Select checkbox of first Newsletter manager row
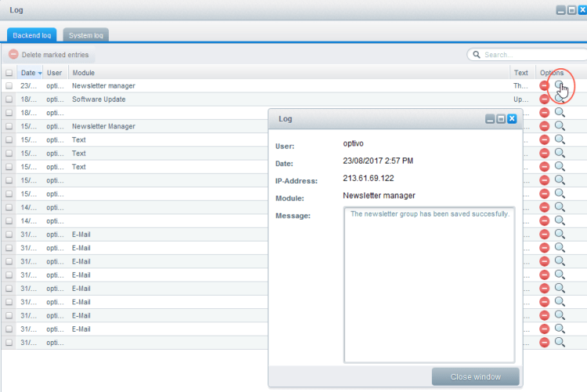This screenshot has height=392, width=587. [9, 86]
